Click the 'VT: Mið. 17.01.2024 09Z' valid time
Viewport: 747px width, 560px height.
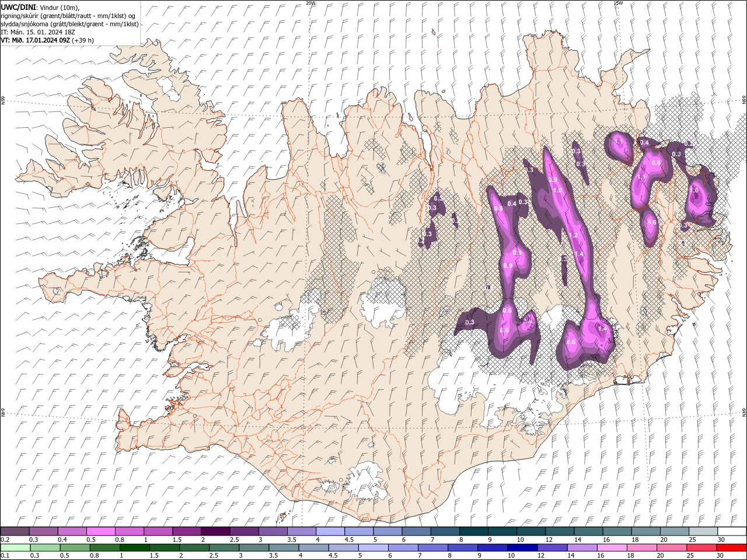(x=35, y=40)
